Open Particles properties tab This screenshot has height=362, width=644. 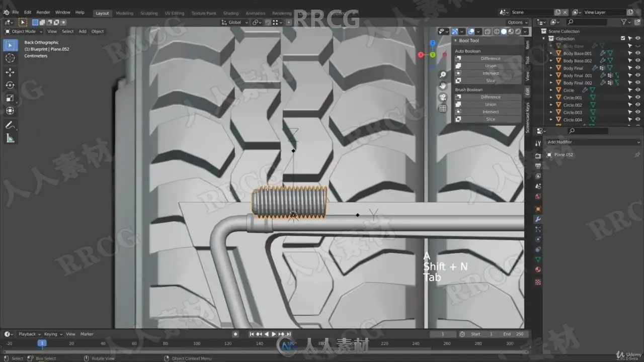[x=538, y=229]
